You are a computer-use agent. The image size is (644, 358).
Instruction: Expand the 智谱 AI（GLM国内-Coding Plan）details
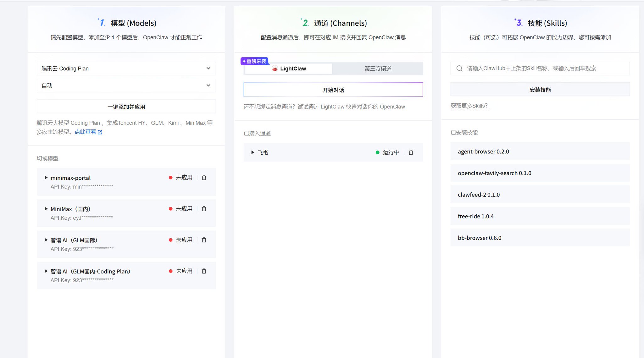(x=46, y=271)
